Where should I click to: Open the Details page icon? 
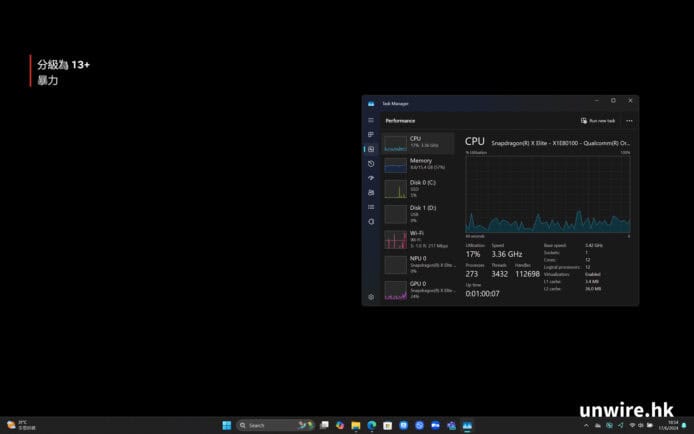click(371, 206)
